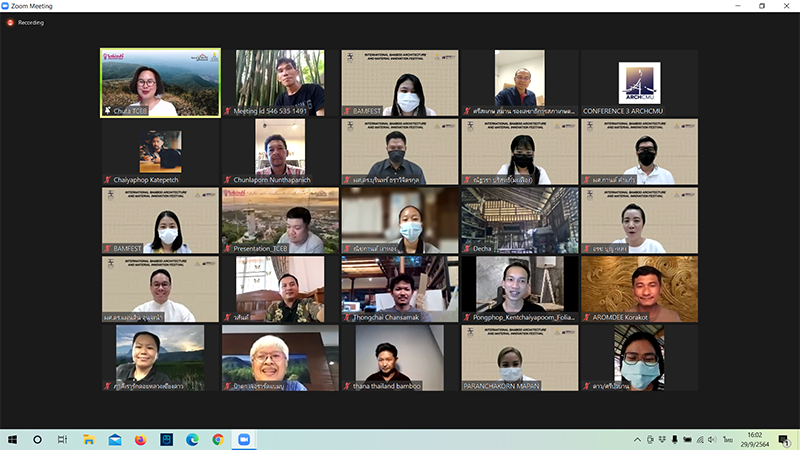Screen dimensions: 800x450
Task: Open Firefox from the taskbar
Action: [x=140, y=439]
